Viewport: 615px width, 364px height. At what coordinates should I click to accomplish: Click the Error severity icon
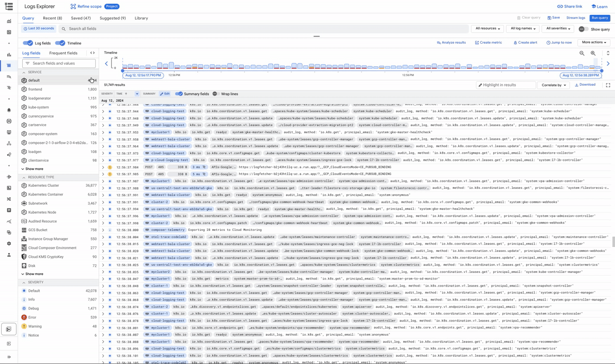[24, 317]
